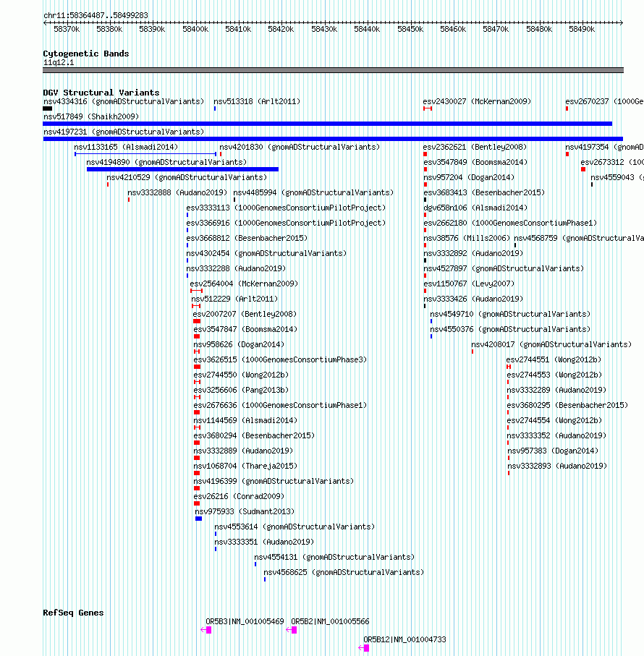The height and width of the screenshot is (656, 644).
Task: Open OR5B3|NM_001005469 gene label
Action: pos(245,622)
